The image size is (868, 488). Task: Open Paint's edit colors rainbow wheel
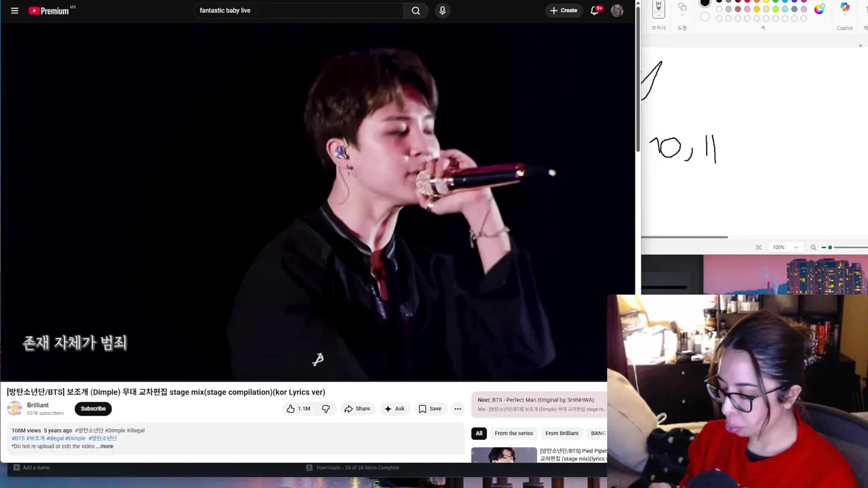(819, 9)
